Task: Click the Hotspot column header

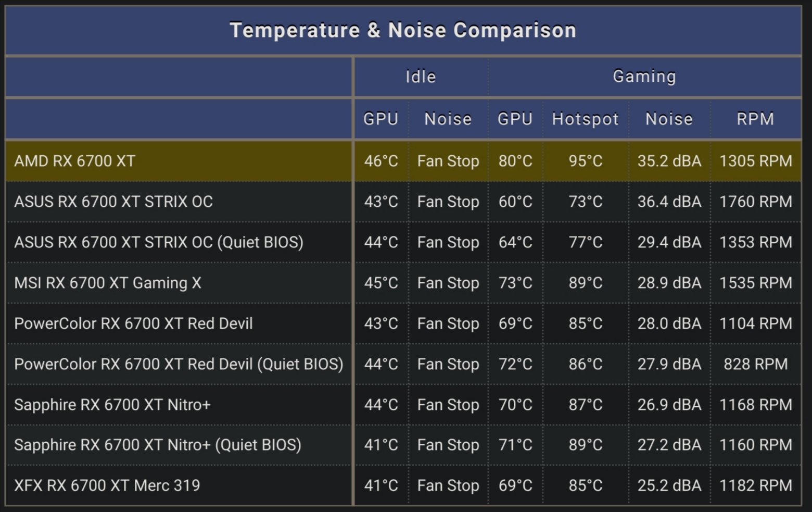Action: (x=585, y=119)
